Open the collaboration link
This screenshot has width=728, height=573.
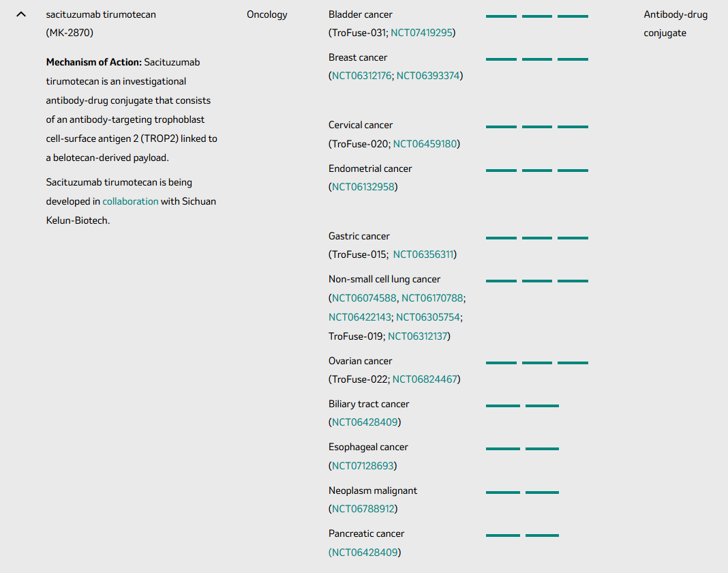[x=130, y=201]
